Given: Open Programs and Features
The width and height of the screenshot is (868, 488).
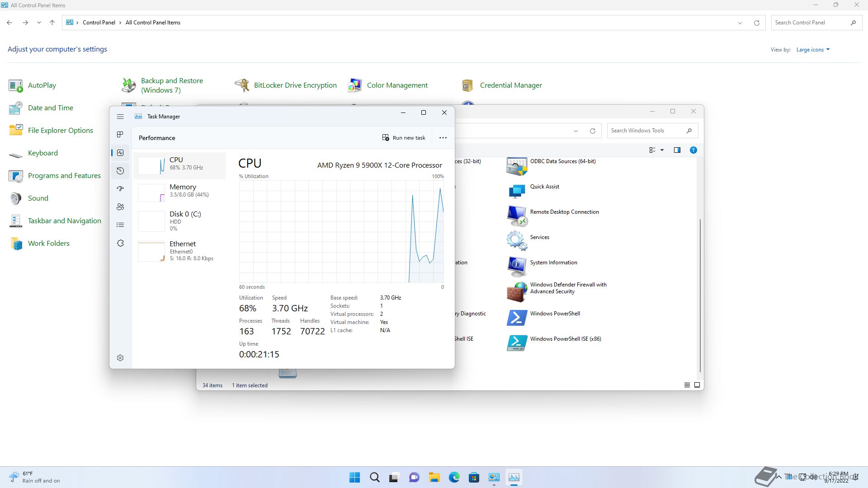Looking at the screenshot, I should pyautogui.click(x=55, y=176).
